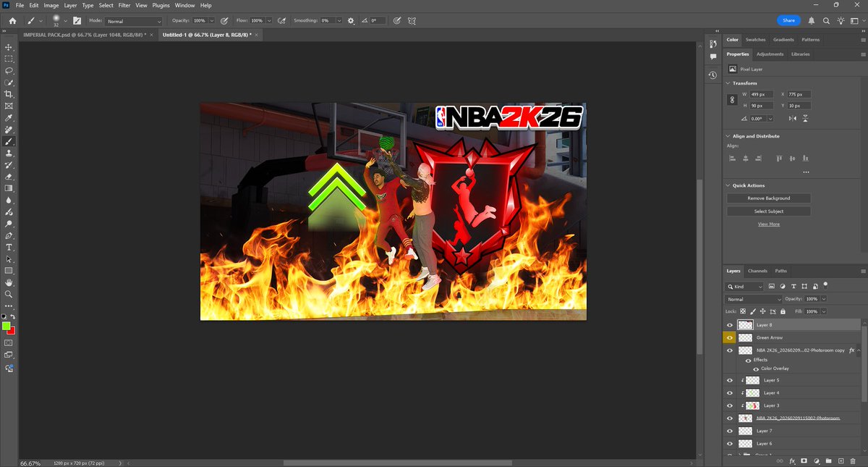Hide Layer 3 with its eye icon
The width and height of the screenshot is (868, 467).
click(x=729, y=405)
